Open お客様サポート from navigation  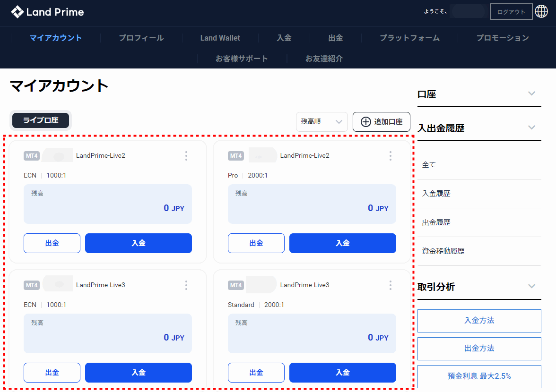point(242,59)
